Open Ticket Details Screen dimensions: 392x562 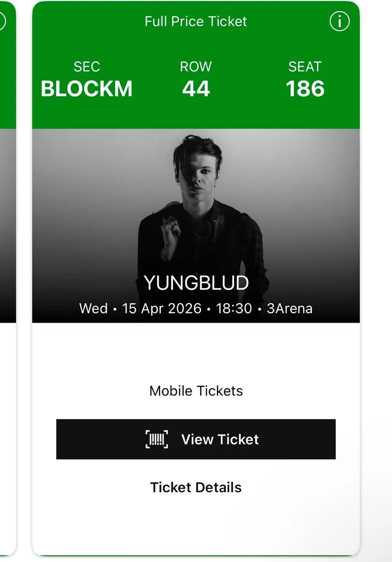pos(196,488)
